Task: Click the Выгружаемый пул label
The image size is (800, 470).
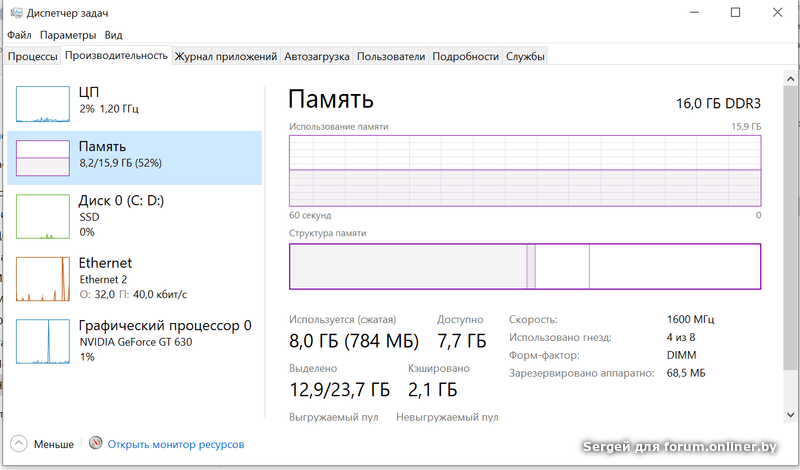Action: (334, 417)
